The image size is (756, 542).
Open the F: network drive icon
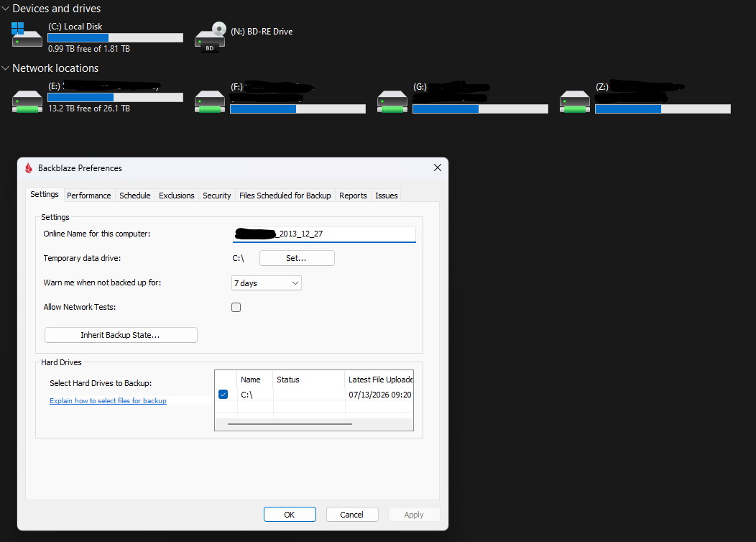pyautogui.click(x=210, y=101)
